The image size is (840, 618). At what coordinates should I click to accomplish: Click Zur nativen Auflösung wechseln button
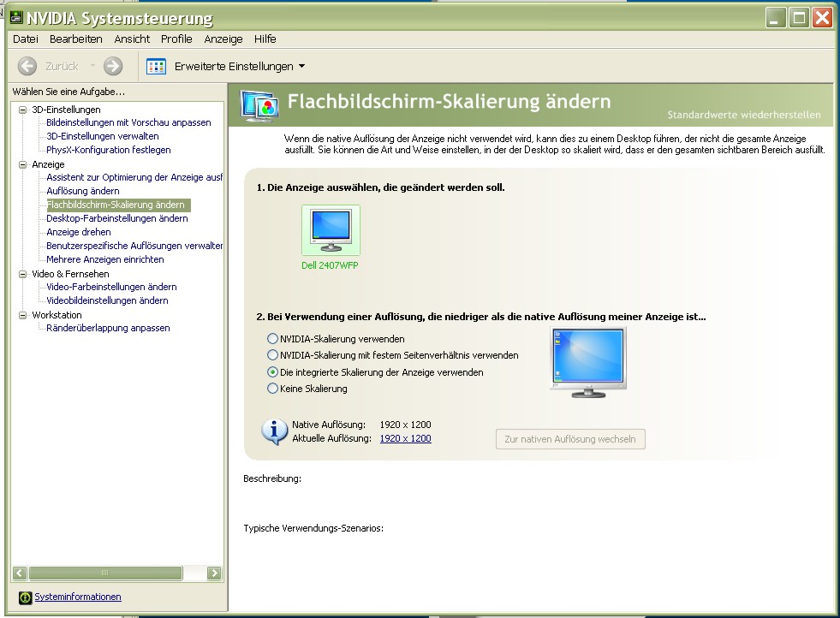pyautogui.click(x=570, y=439)
